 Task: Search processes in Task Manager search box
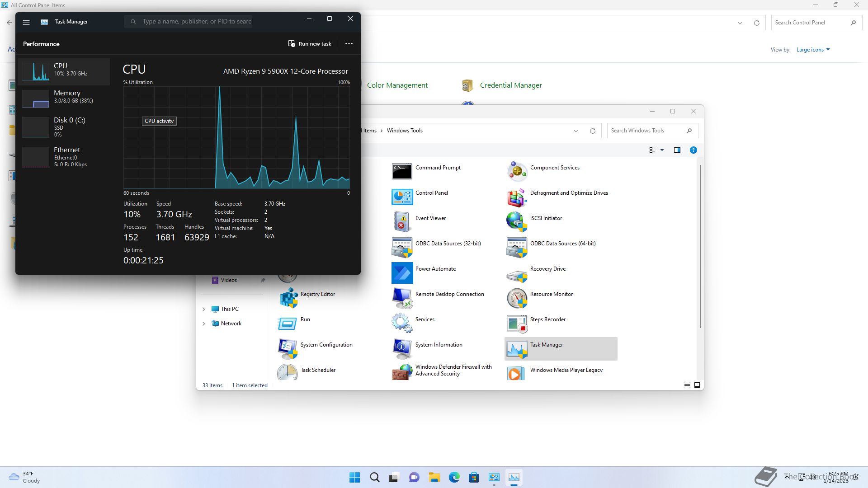point(188,21)
